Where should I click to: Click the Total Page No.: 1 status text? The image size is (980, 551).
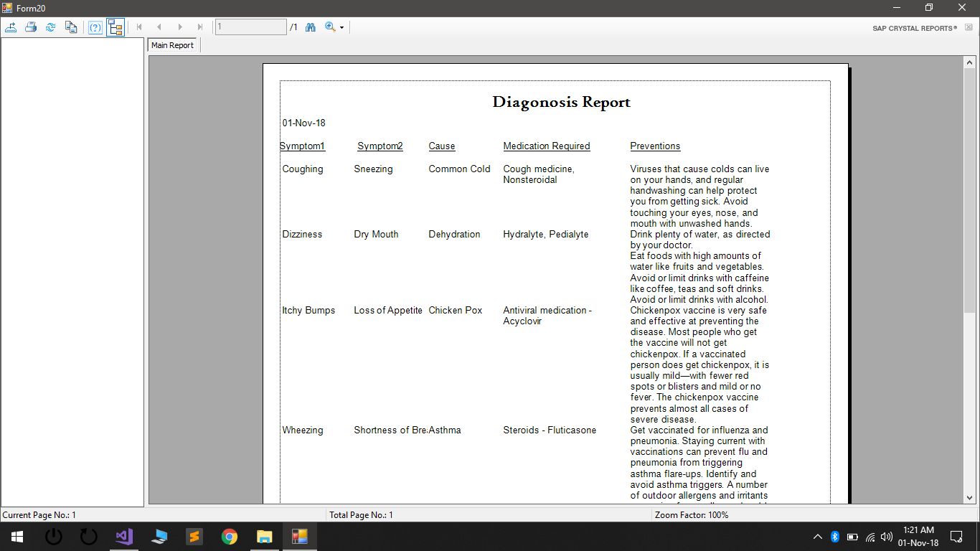[x=361, y=515]
